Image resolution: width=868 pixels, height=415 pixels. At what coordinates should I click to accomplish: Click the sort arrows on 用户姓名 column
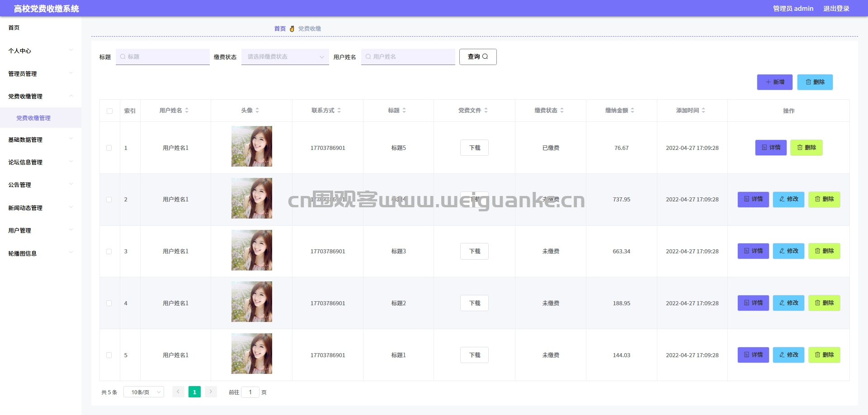(x=187, y=110)
